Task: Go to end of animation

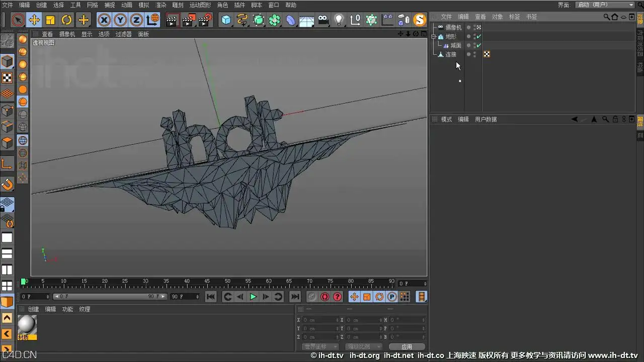Action: point(295,297)
